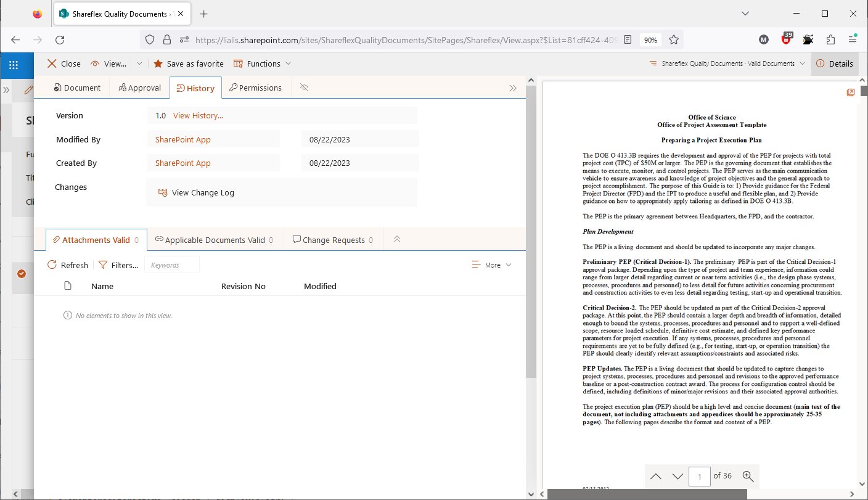This screenshot has height=500, width=868.
Task: Open a new browser tab
Action: [204, 14]
